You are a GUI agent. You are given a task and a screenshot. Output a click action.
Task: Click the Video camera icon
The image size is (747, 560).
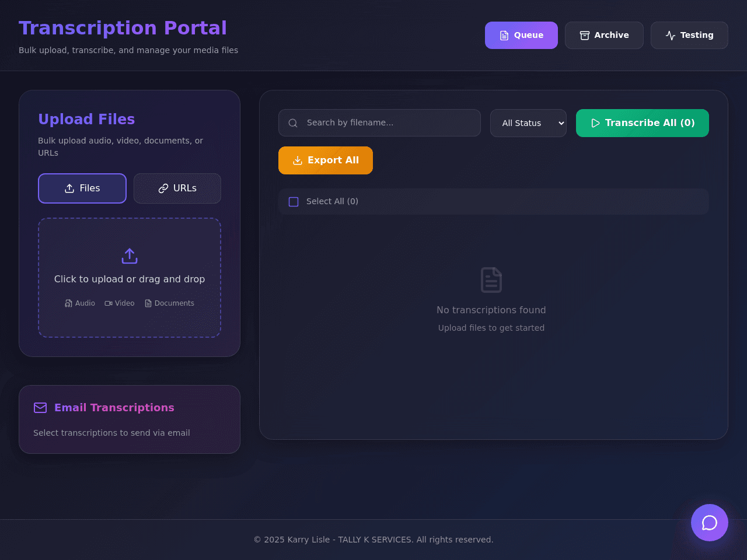(109, 303)
